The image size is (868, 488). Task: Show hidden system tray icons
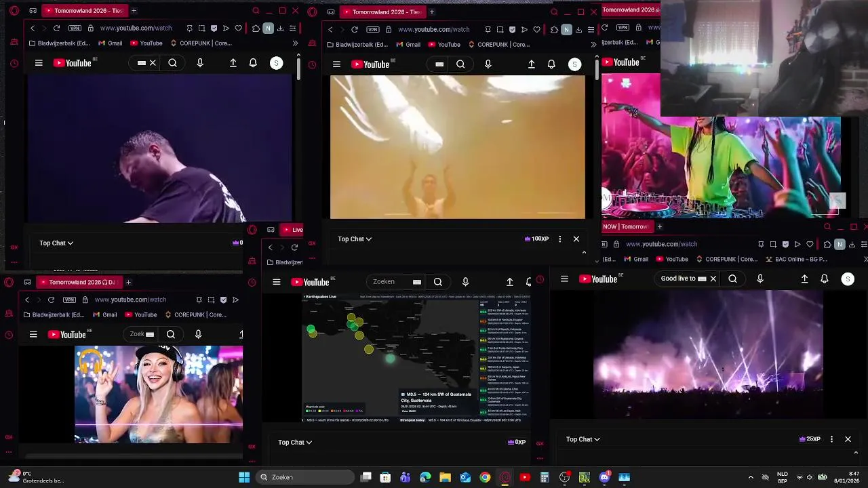pos(750,477)
